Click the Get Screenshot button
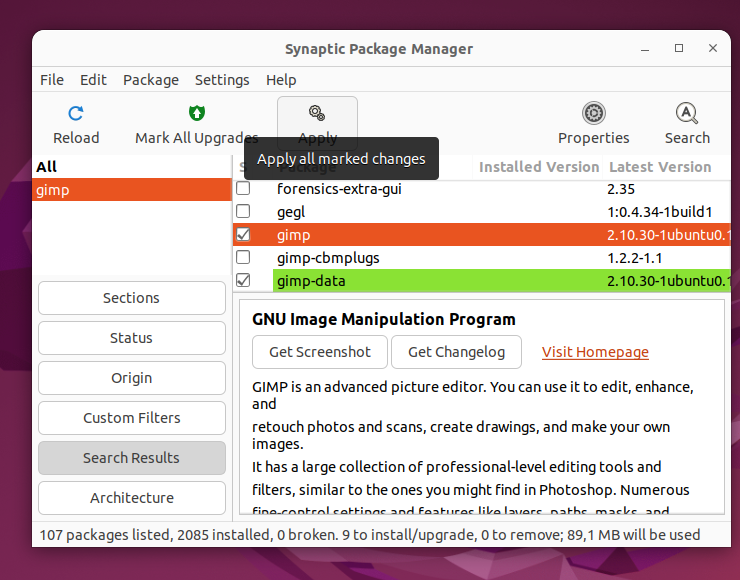 [x=320, y=352]
